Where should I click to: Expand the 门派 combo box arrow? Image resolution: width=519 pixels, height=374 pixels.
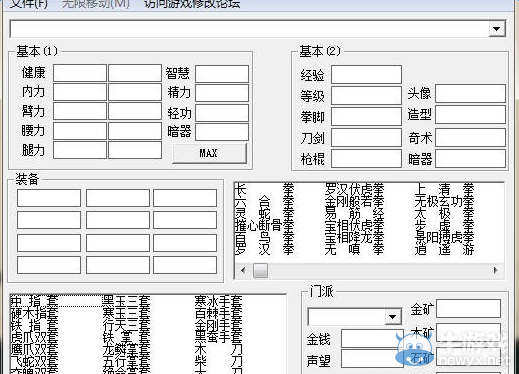pyautogui.click(x=393, y=316)
